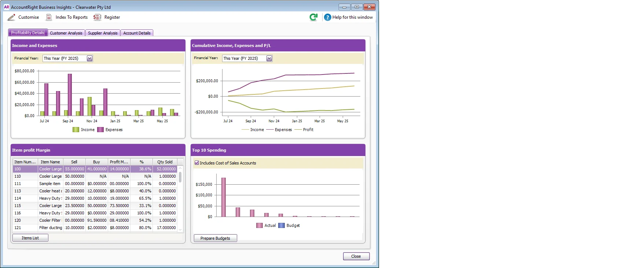Click the Index To Reports document icon
644x268 pixels.
tap(49, 17)
